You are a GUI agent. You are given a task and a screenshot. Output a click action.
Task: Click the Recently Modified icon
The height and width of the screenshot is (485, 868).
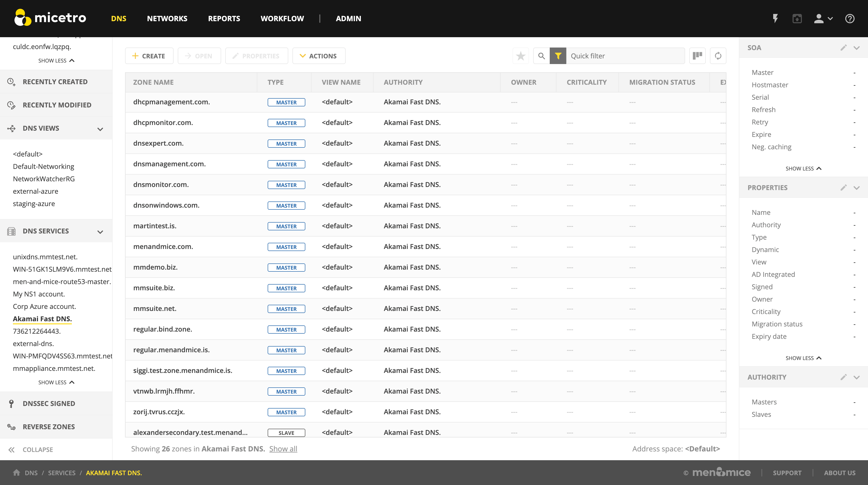[x=11, y=105]
